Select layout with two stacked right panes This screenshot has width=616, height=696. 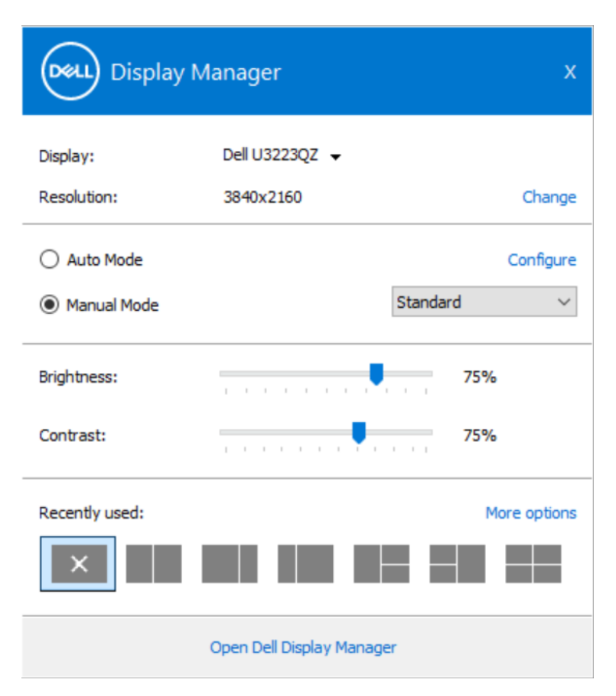click(381, 564)
